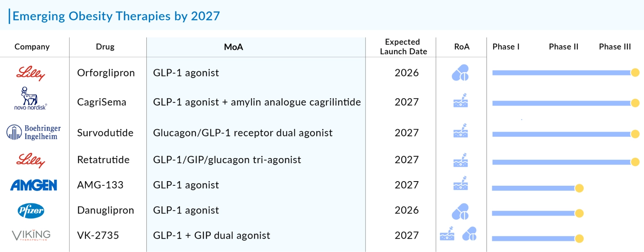Click the pill icon in Orforglipron row
The image size is (644, 252).
coord(460,73)
